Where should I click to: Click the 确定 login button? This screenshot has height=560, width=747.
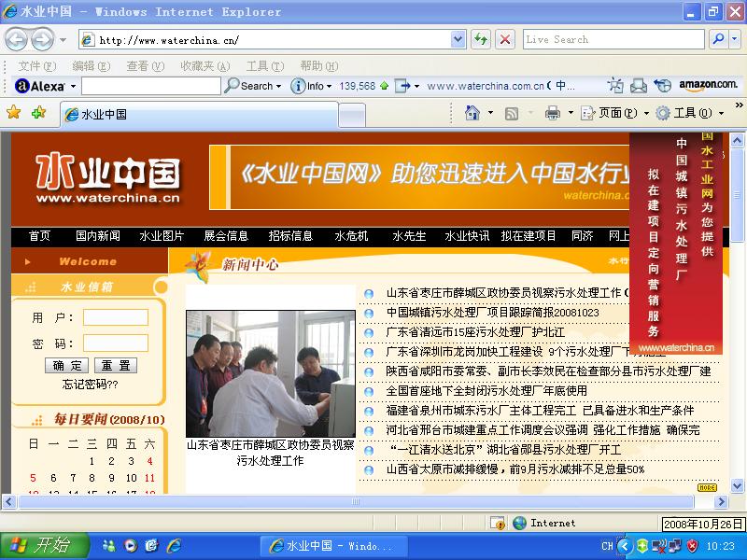pos(67,365)
